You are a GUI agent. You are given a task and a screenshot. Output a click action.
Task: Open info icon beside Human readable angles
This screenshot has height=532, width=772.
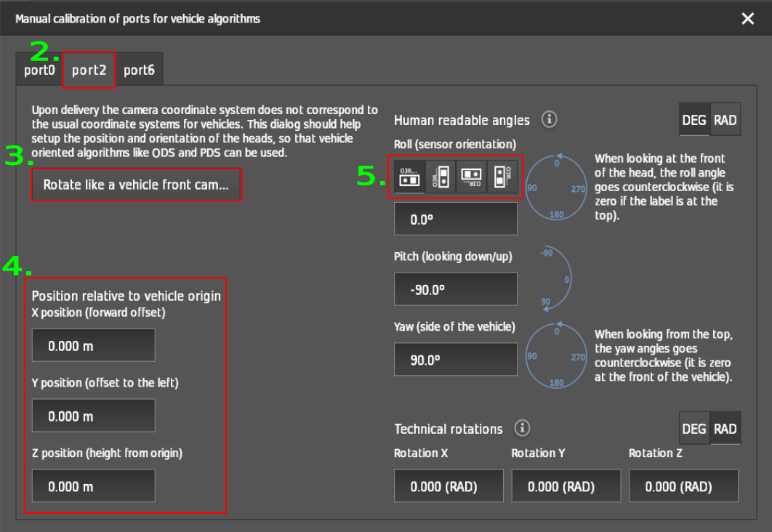[550, 119]
